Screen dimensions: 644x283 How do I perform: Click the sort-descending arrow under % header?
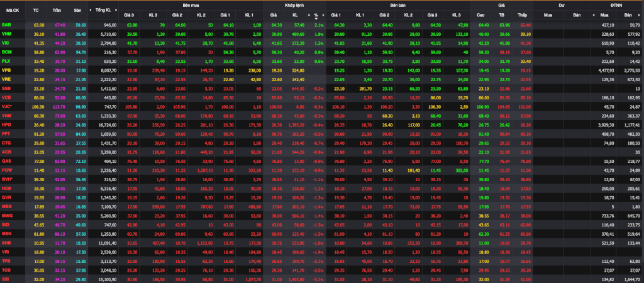tap(316, 18)
